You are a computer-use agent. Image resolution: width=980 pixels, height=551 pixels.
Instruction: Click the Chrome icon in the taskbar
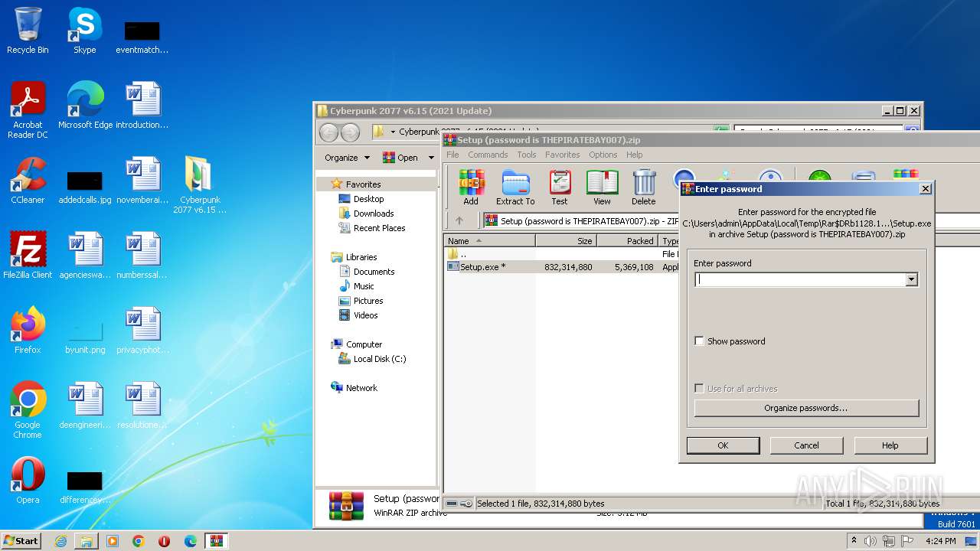pos(138,541)
